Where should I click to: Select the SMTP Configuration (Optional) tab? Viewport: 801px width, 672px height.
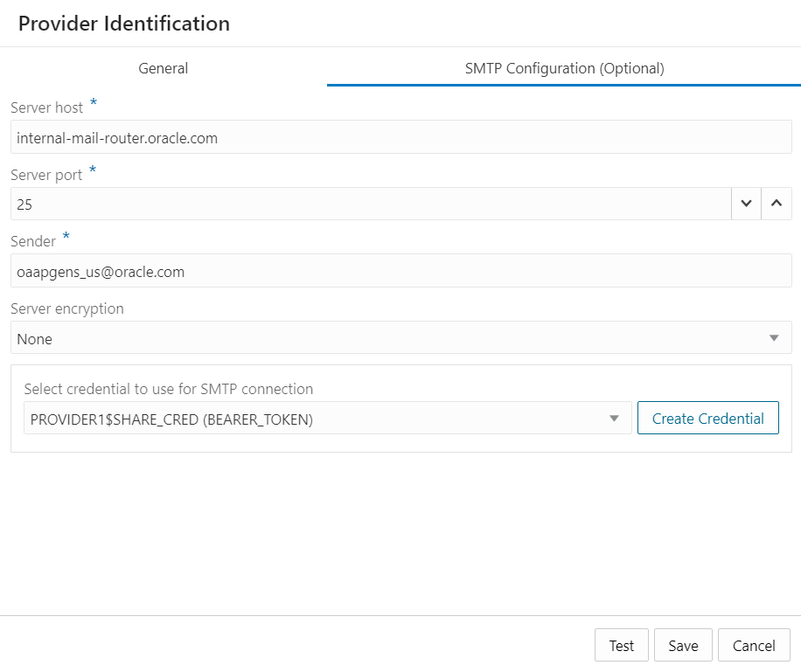tap(563, 68)
